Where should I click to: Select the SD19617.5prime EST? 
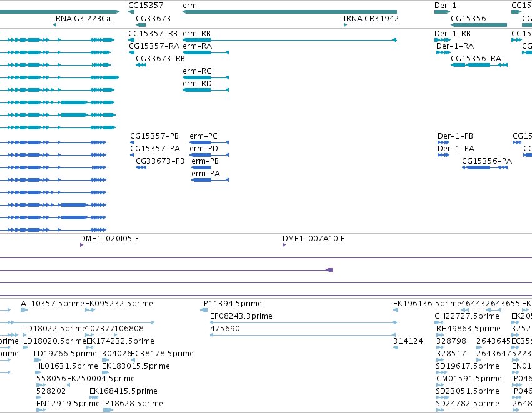442,372
